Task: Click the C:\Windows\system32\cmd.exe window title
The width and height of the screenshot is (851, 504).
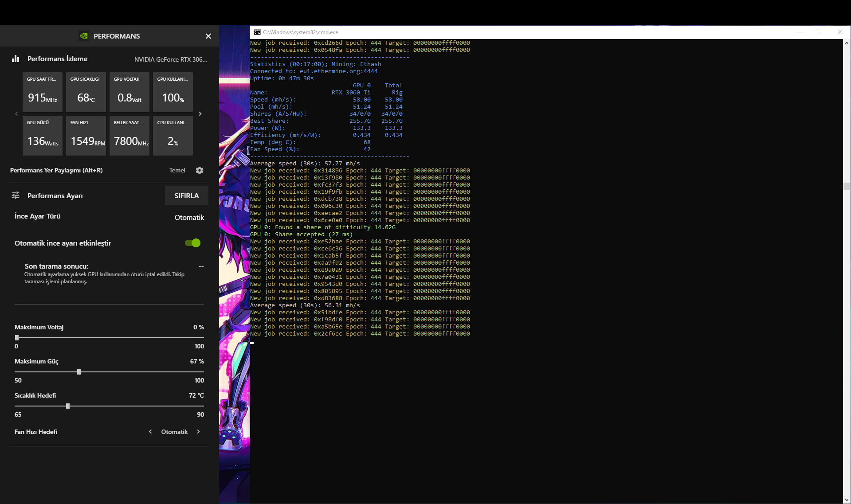Action: (x=301, y=32)
